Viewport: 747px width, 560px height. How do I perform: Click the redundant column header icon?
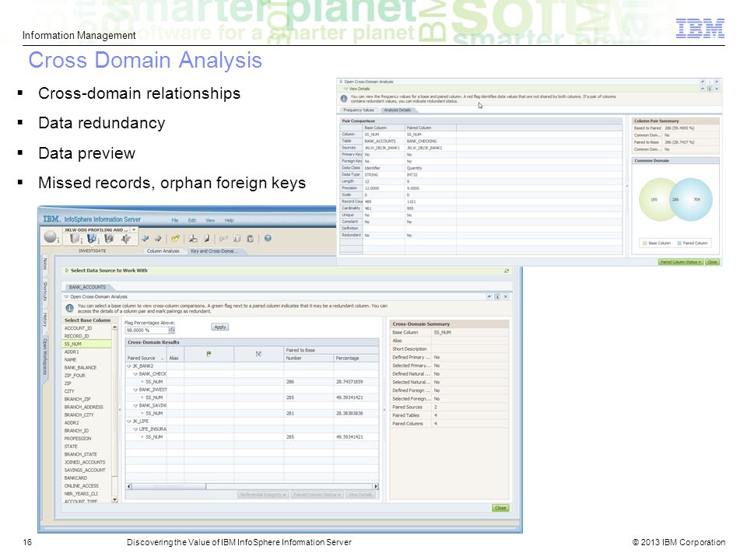(x=258, y=354)
